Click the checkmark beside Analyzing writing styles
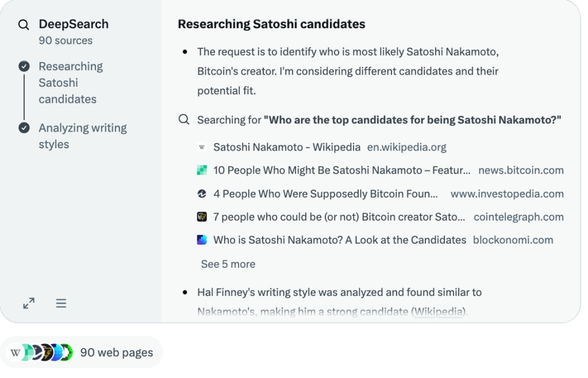588x378 pixels. click(24, 128)
